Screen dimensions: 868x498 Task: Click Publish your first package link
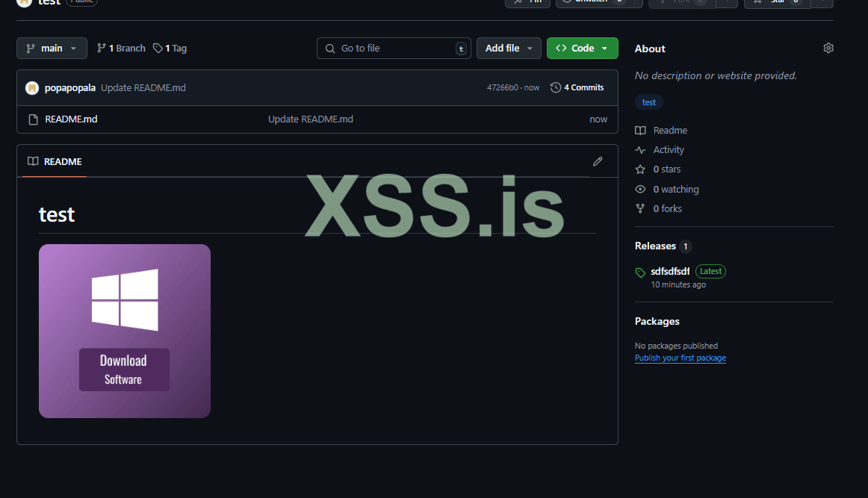click(681, 358)
